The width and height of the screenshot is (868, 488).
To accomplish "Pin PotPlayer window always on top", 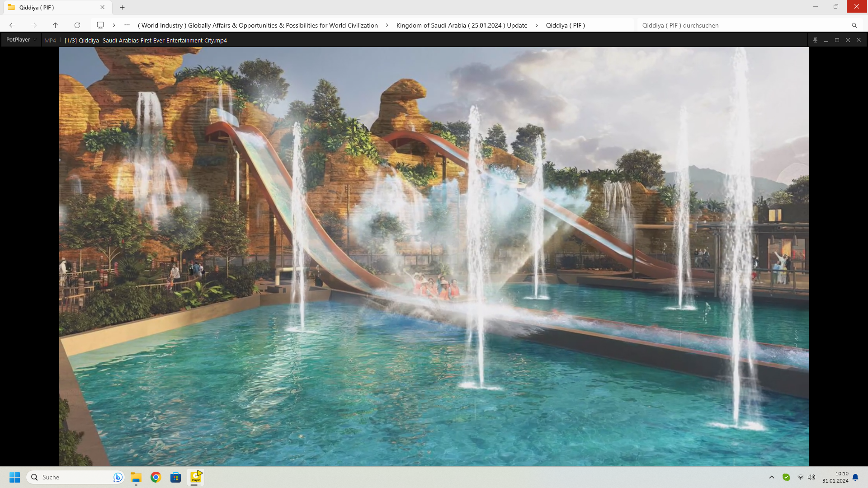I will [x=815, y=40].
